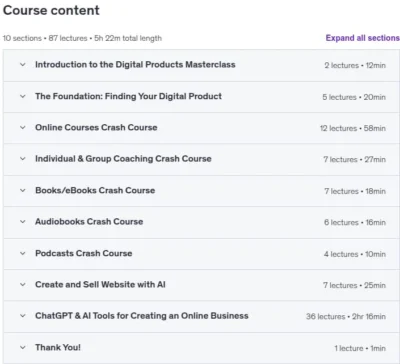Open Introduction to the Digital Products Masterclass title

coord(135,64)
